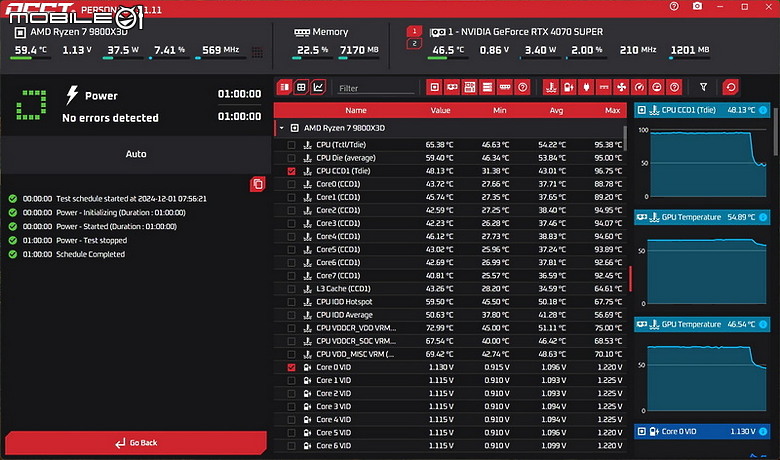Check the CPU IOD Hotspot checkbox

(x=292, y=302)
